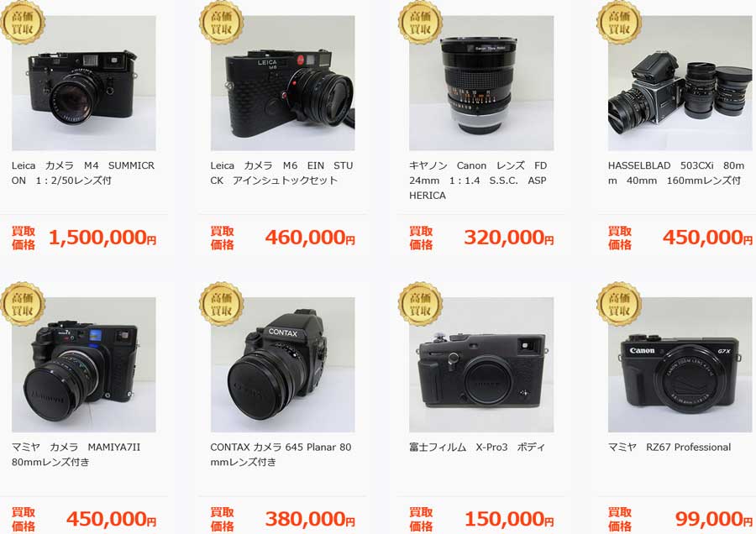This screenshot has width=756, height=534.
Task: Click the gold badge on MAMIYA7II item
Action: coord(23,304)
